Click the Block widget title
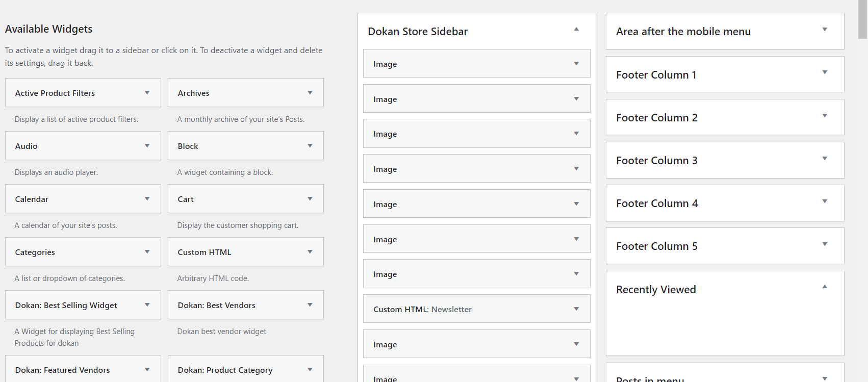The image size is (868, 382). click(x=188, y=146)
